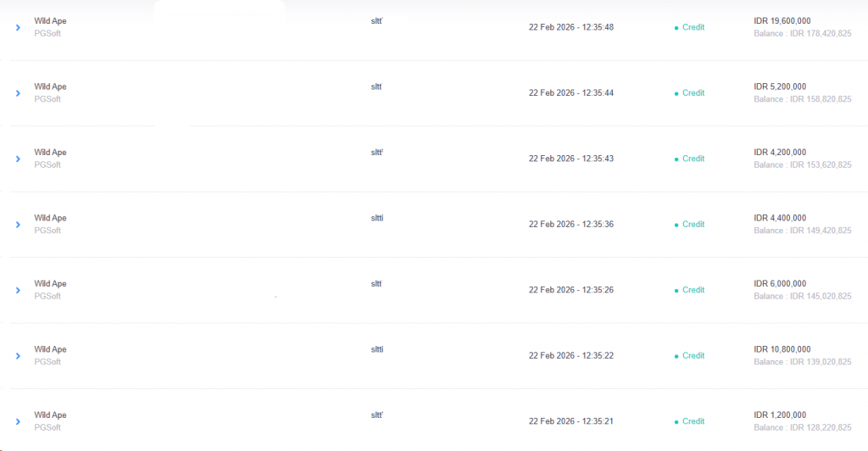Expand the transaction row at 12:35:48
The height and width of the screenshot is (451, 868).
pos(18,28)
